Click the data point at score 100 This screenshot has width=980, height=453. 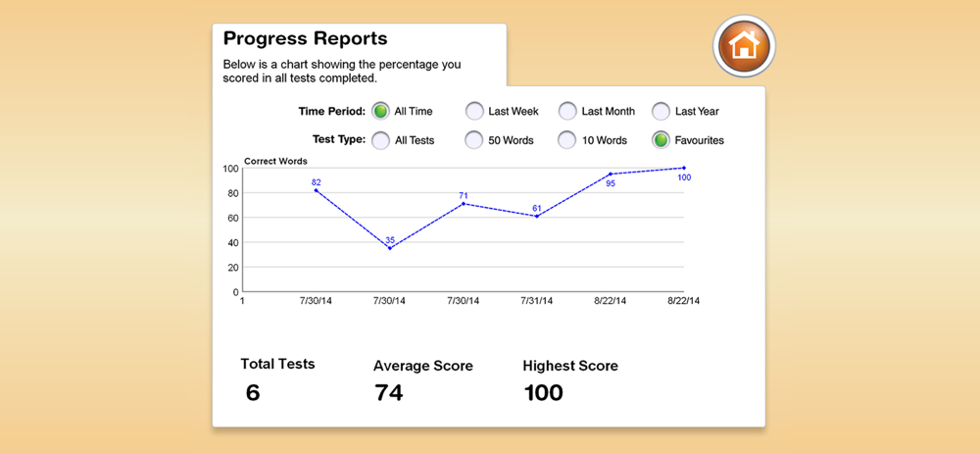pos(684,168)
